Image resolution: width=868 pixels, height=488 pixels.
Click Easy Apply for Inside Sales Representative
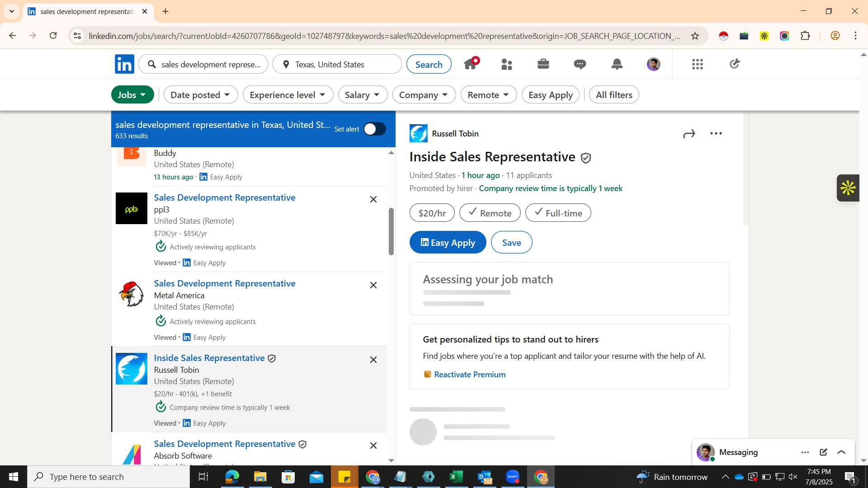448,243
